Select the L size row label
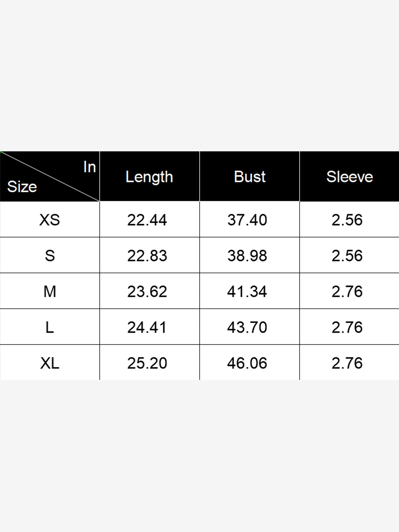 coord(50,327)
